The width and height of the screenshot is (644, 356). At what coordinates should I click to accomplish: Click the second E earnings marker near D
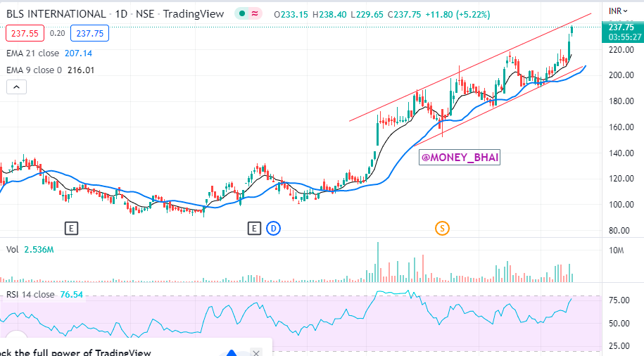pos(254,228)
